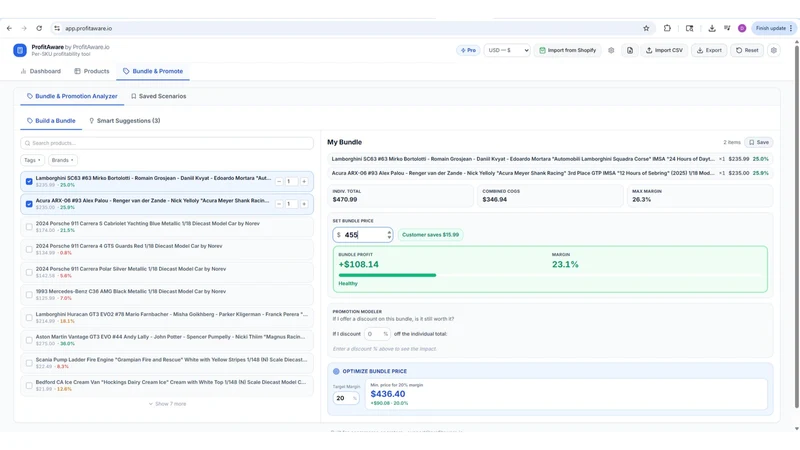Click Import from Shopify button
The height and width of the screenshot is (450, 800).
tap(567, 50)
